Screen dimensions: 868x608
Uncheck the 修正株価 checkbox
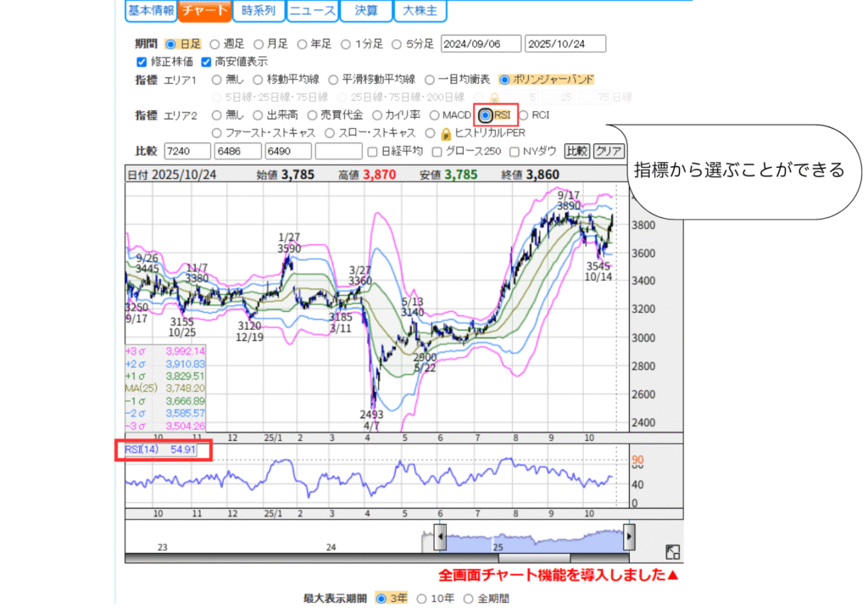coord(142,62)
